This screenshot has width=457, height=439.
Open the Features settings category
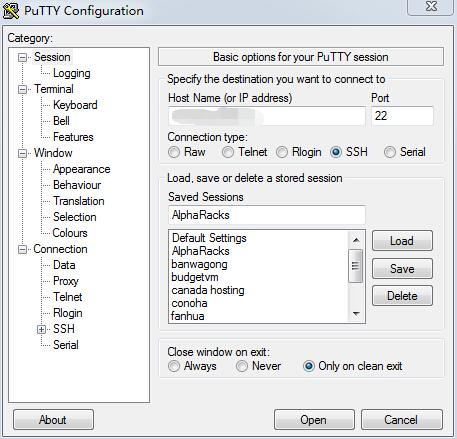pyautogui.click(x=73, y=137)
